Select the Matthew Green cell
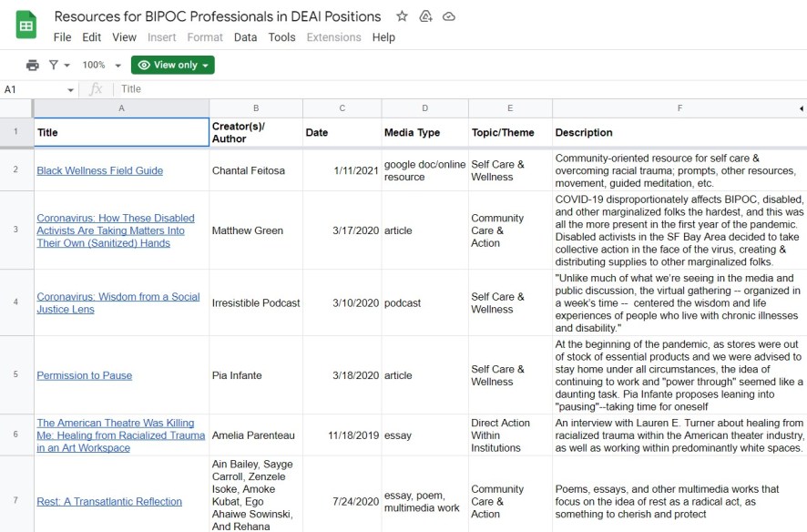Image resolution: width=807 pixels, height=532 pixels. pos(256,230)
